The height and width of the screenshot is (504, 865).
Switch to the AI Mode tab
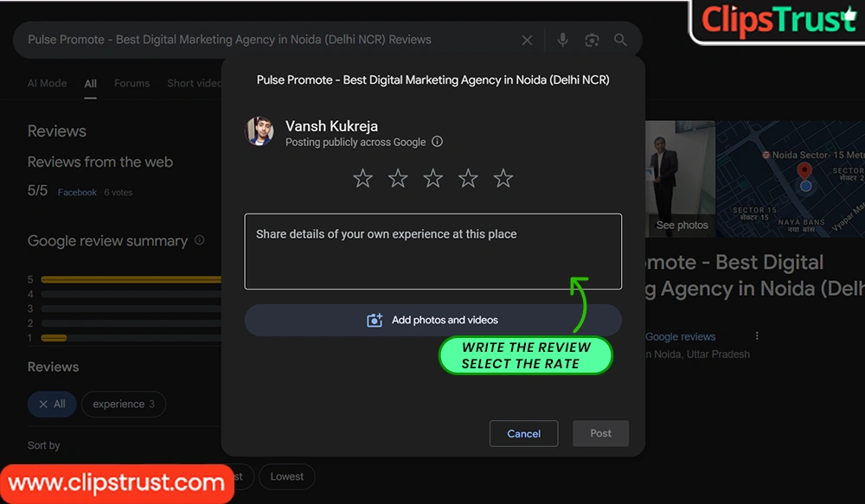[x=47, y=83]
